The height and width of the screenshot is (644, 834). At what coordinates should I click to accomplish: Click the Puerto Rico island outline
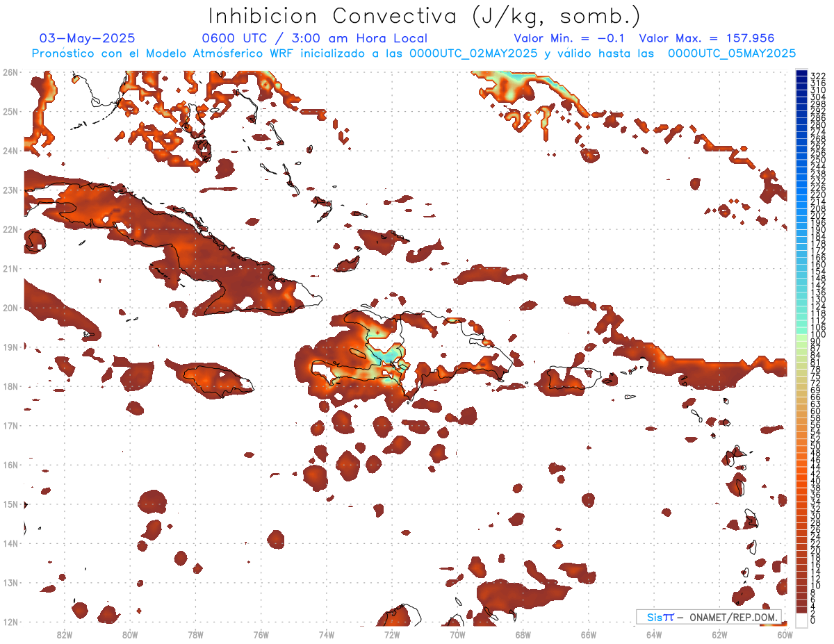tap(574, 377)
